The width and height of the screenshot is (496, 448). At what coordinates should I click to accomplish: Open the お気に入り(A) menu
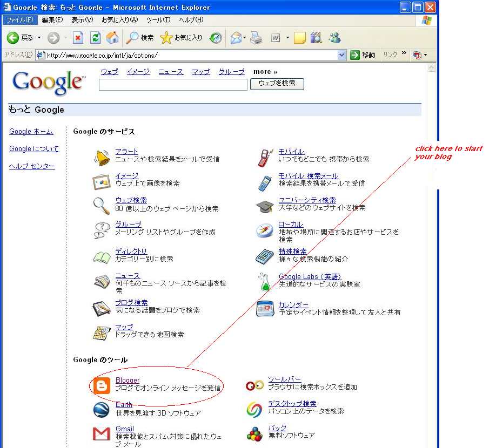click(x=119, y=20)
